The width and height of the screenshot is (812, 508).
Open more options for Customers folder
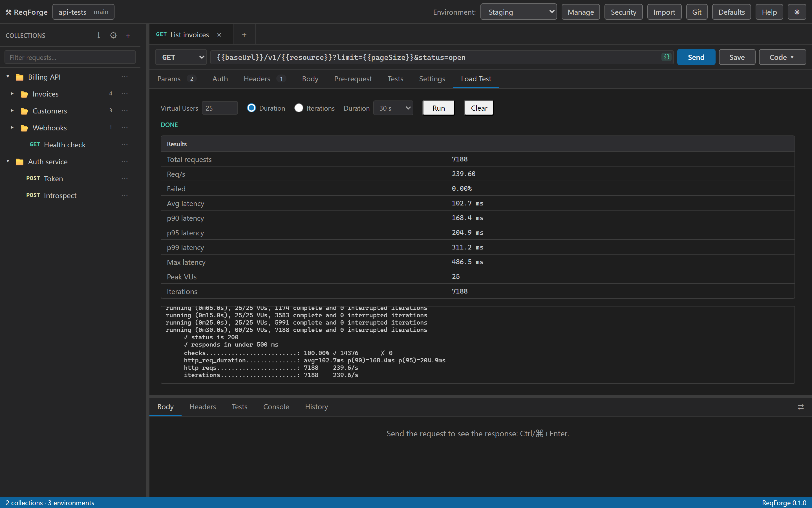125,111
